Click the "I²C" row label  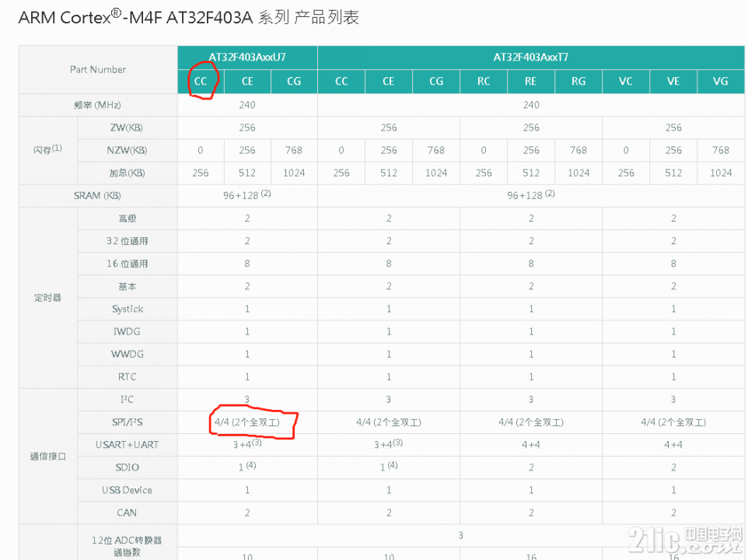pyautogui.click(x=127, y=400)
